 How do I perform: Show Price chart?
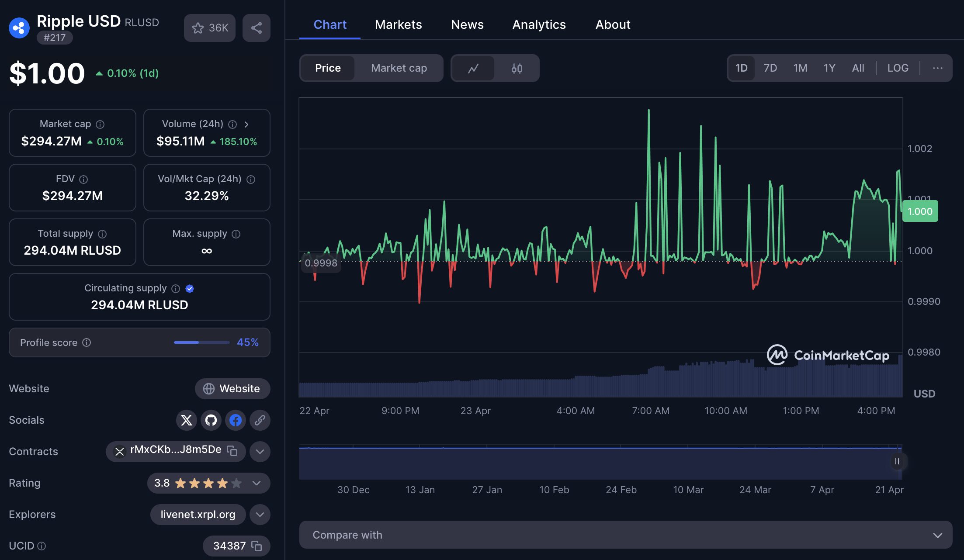pos(328,68)
